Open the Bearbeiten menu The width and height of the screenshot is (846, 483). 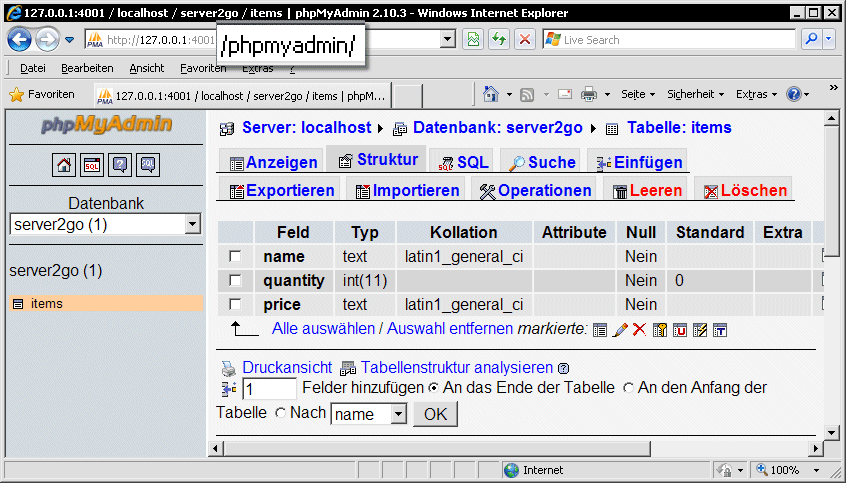(87, 69)
